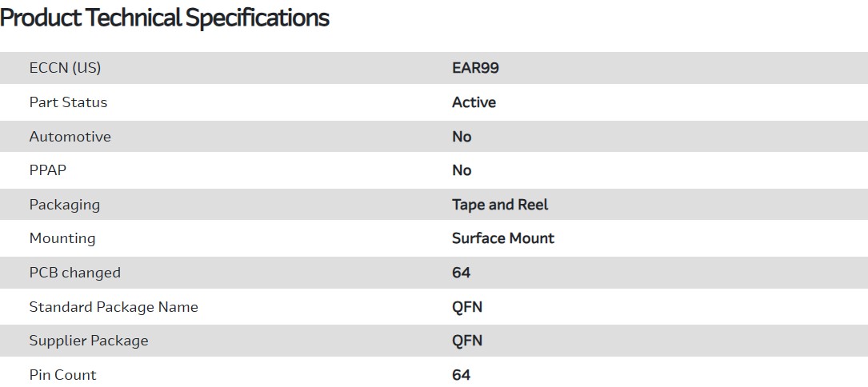Select the 64 value for Pin Count

coord(461,375)
